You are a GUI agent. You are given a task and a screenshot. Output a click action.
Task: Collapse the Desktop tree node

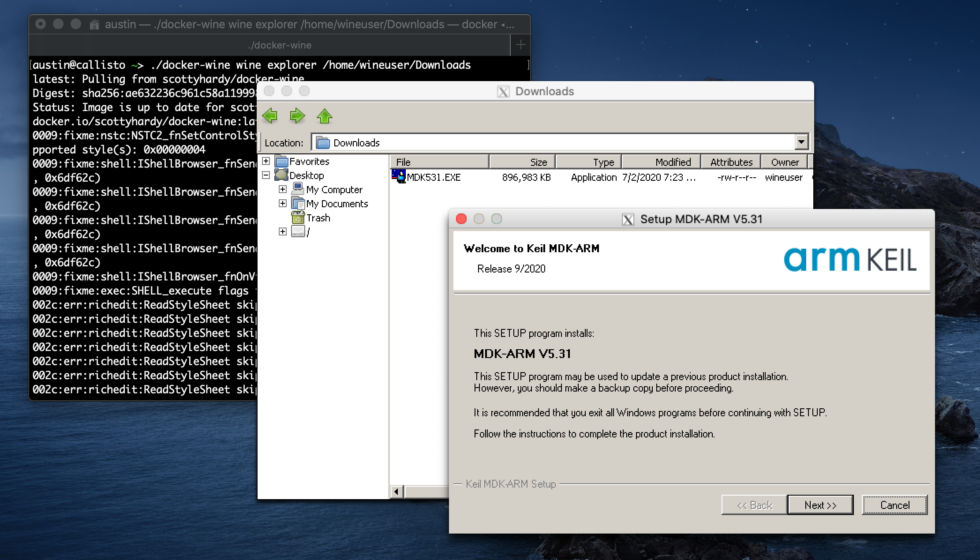click(x=266, y=175)
